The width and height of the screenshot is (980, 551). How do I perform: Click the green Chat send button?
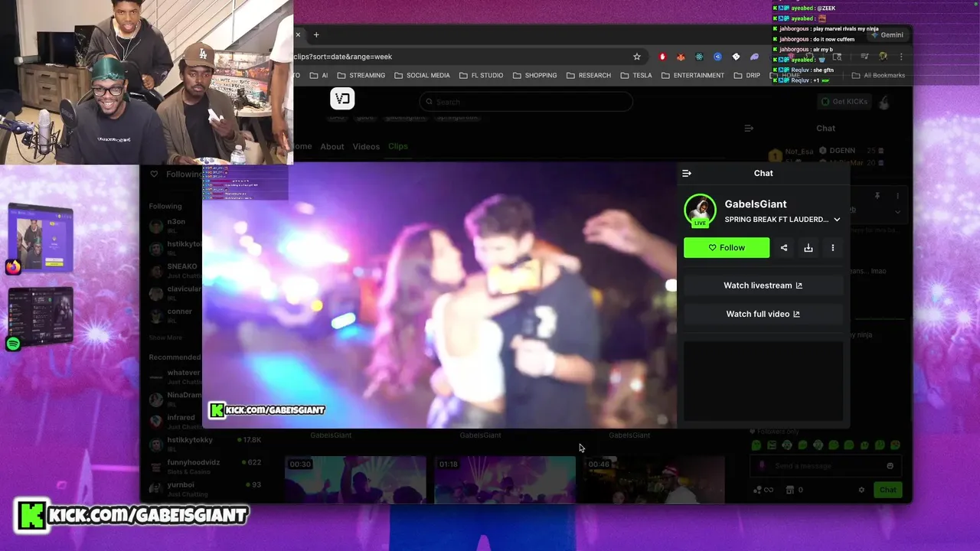click(887, 490)
